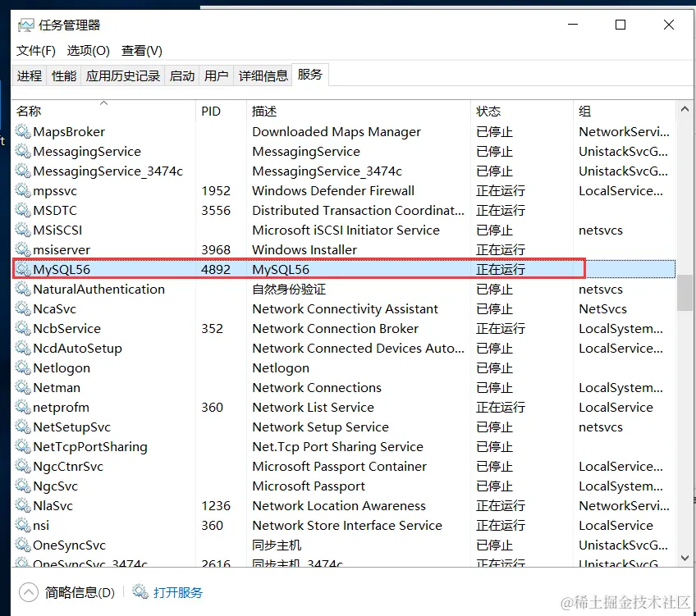
Task: Sort services by 组 column header
Action: (624, 111)
